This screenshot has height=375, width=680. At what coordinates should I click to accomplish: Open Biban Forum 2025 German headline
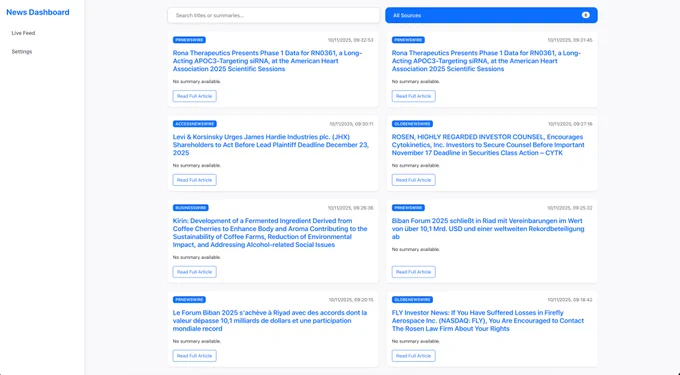coord(488,228)
